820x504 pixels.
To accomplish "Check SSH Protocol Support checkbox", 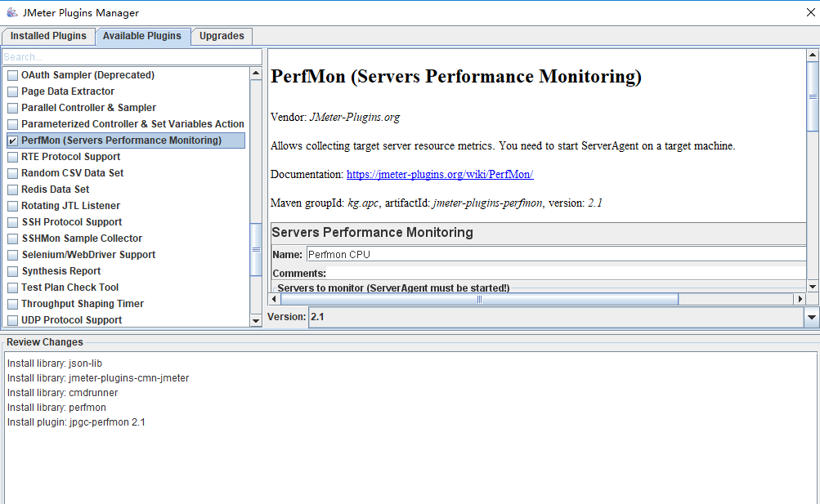I will click(12, 222).
